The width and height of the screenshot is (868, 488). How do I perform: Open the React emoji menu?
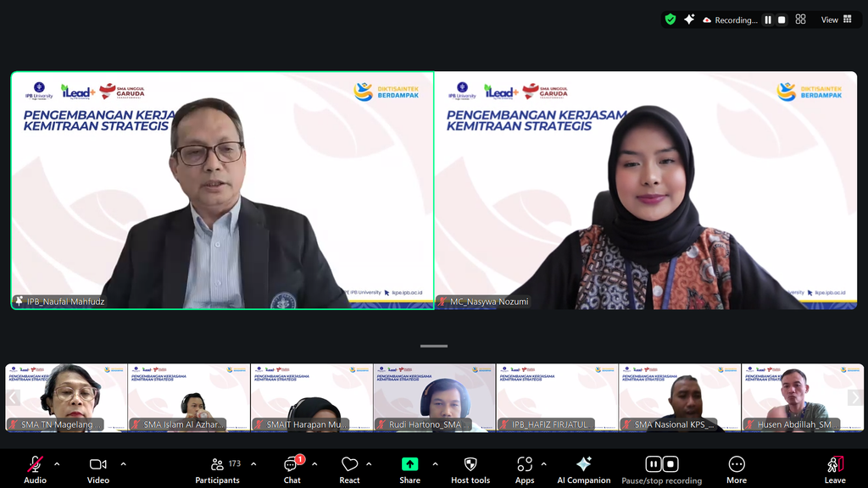click(x=349, y=470)
